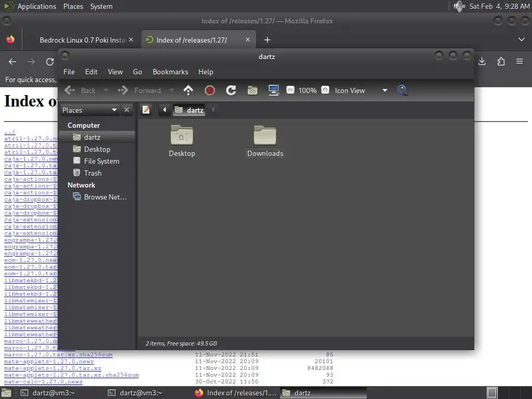Click show desktop icon in taskbar

6,393
